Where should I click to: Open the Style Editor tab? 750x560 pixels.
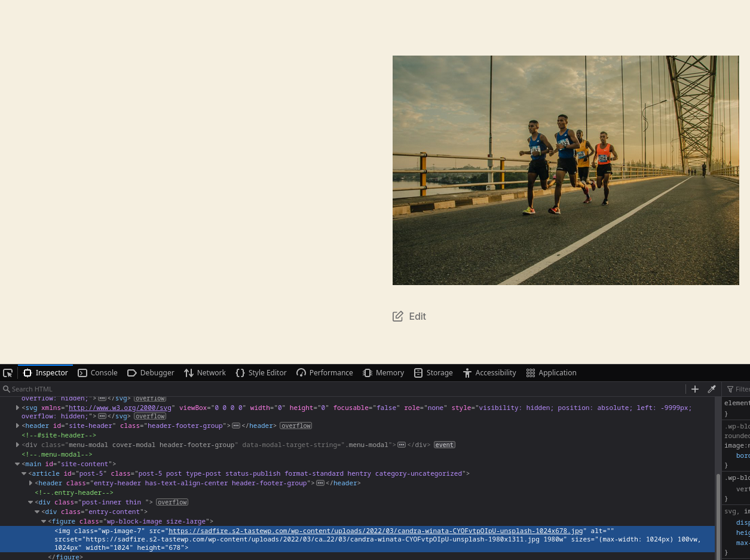pos(261,373)
